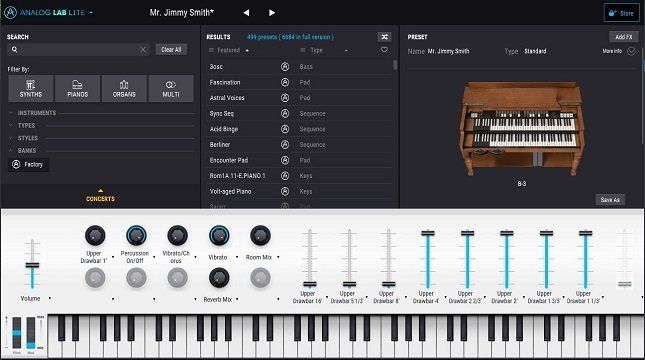Go to the previous preset arrow

tap(246, 13)
